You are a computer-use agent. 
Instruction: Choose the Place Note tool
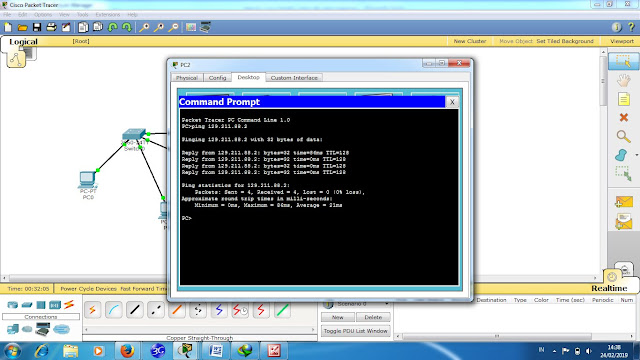click(x=623, y=99)
